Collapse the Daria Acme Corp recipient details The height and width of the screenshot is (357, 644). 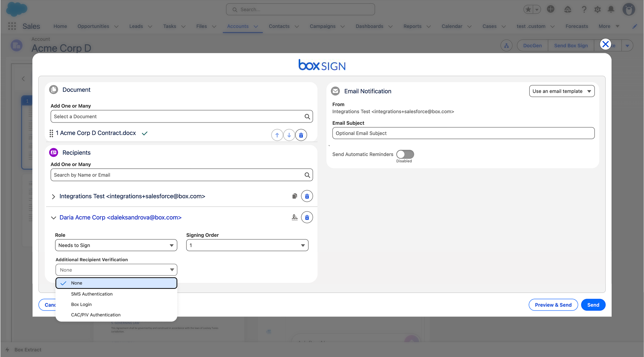tap(53, 218)
